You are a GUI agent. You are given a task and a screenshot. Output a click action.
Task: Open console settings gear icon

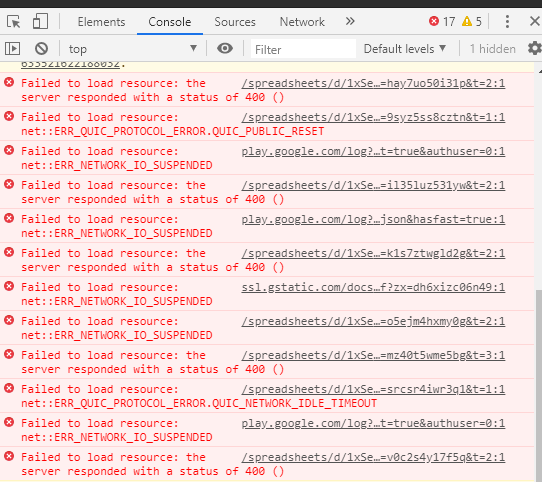coord(534,48)
